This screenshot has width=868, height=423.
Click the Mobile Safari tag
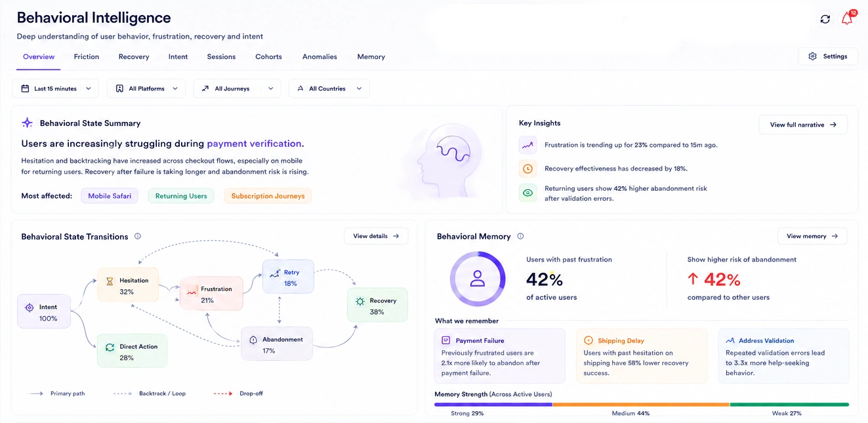[x=110, y=195]
